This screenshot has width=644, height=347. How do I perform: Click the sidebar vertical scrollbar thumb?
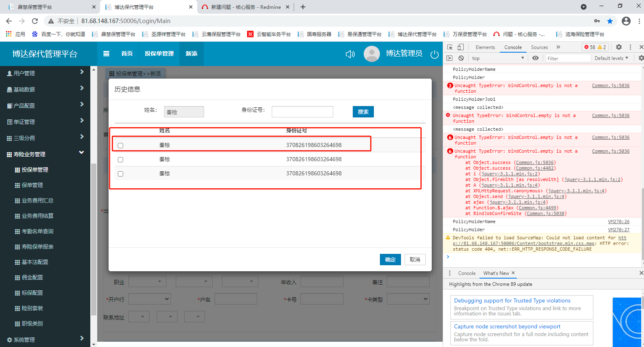coord(94,239)
